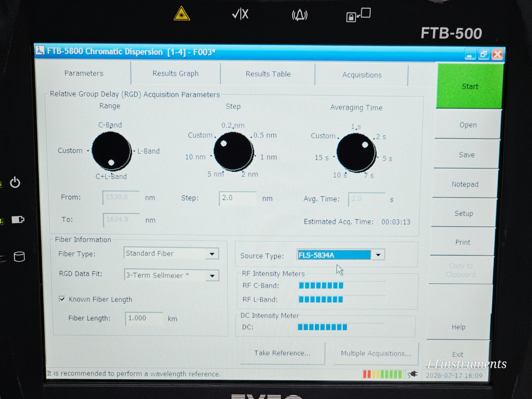
Task: Click the Range knob dial
Action: point(111,151)
